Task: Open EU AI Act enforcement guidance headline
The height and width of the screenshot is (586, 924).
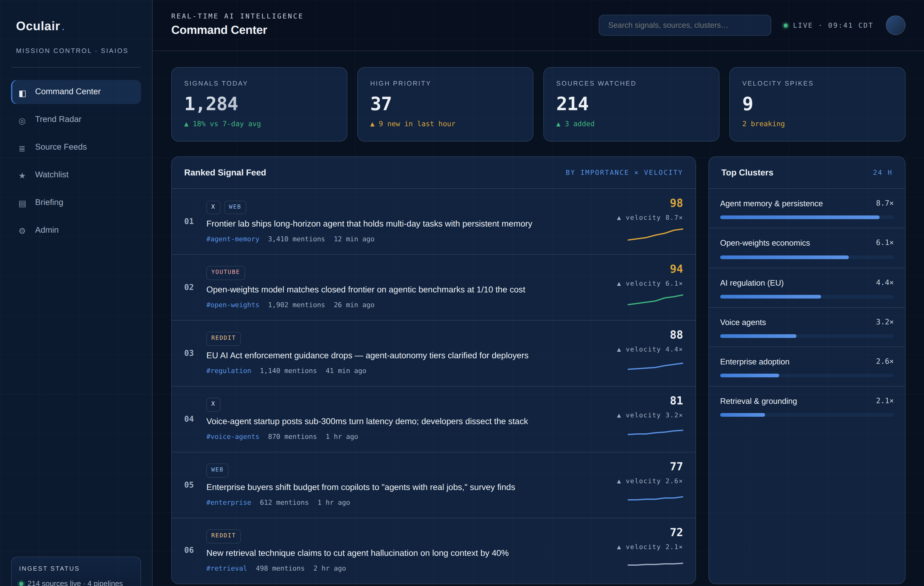Action: (367, 355)
